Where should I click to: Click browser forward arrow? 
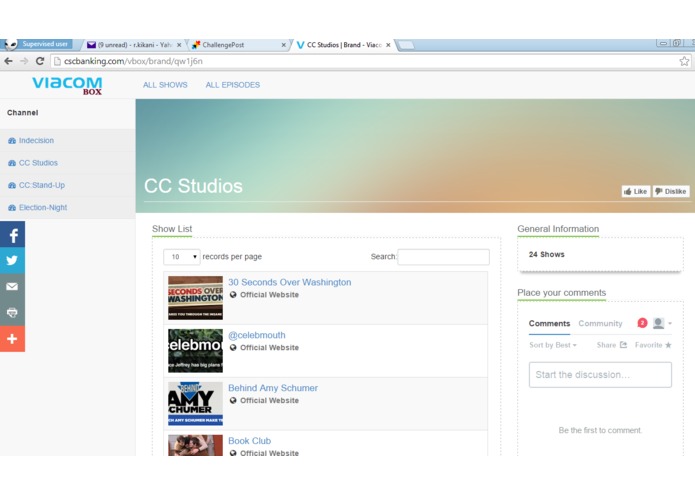click(x=24, y=61)
